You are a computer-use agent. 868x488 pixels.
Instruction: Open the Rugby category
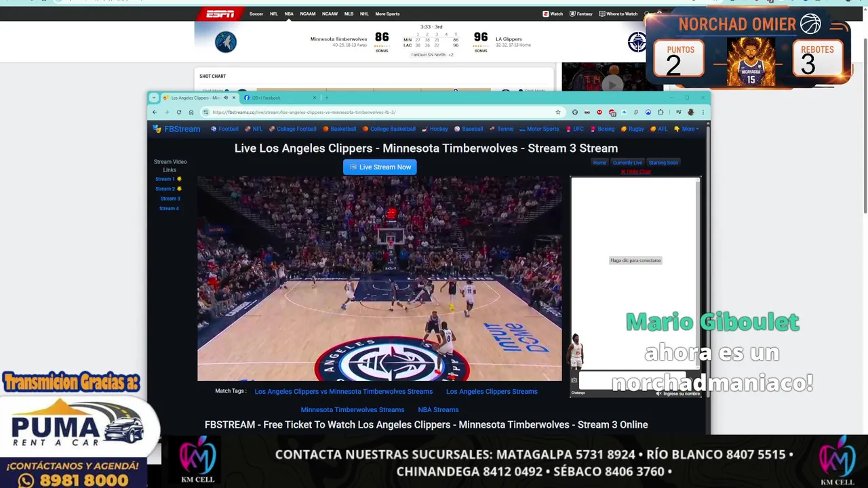[x=632, y=129]
